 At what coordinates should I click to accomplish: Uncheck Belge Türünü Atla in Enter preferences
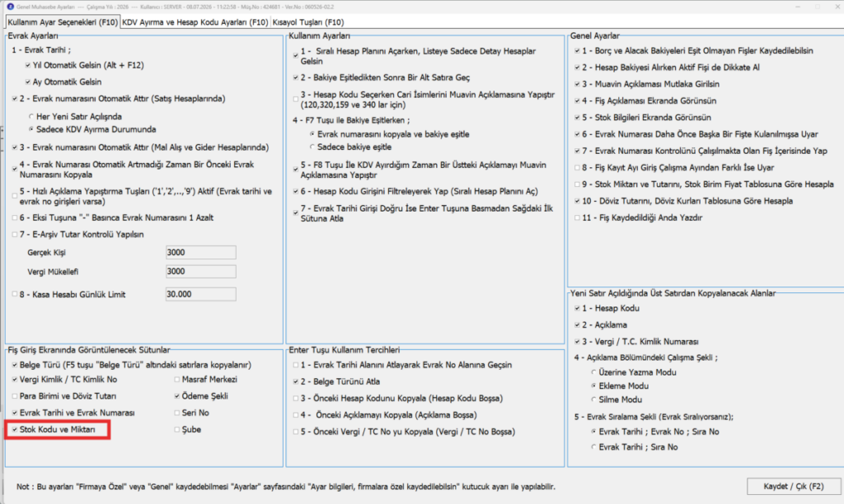(296, 382)
